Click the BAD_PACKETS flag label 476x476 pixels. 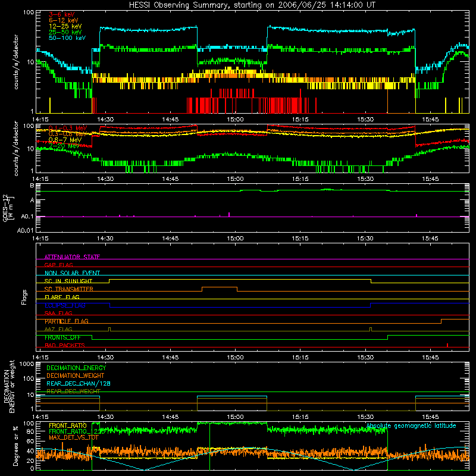tap(65, 345)
